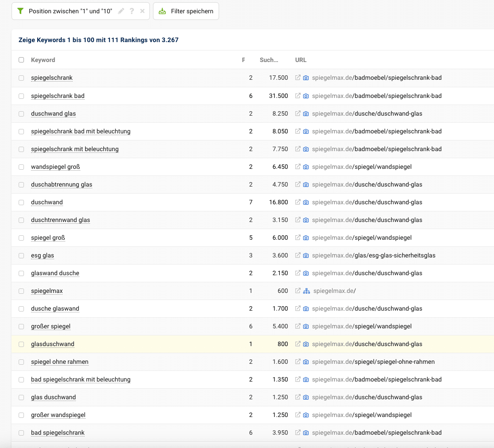Click search volume 31.500 cell

[x=278, y=96]
